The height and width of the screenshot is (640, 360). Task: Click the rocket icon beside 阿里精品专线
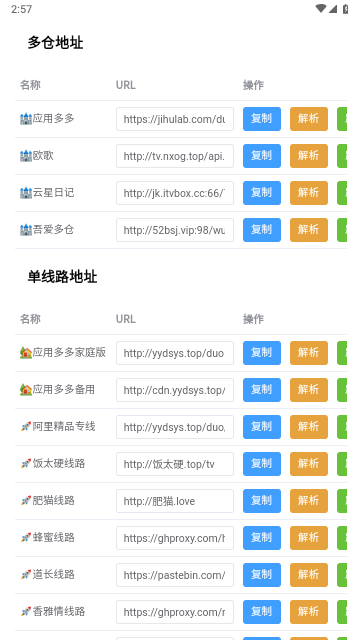coord(26,427)
